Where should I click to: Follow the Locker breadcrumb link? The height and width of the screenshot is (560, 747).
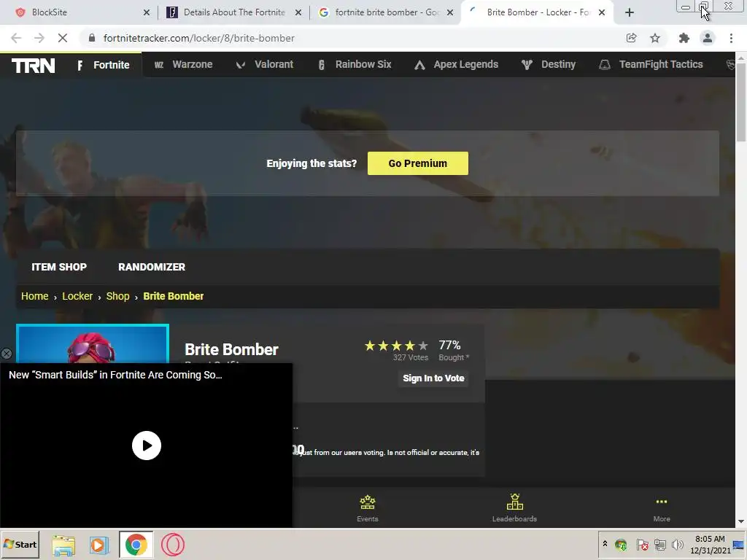[x=77, y=296]
